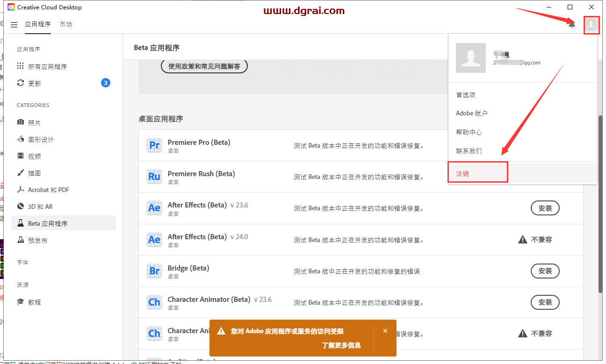The width and height of the screenshot is (606, 364).
Task: Install Character Animator (Beta) v23.6
Action: pos(545,302)
